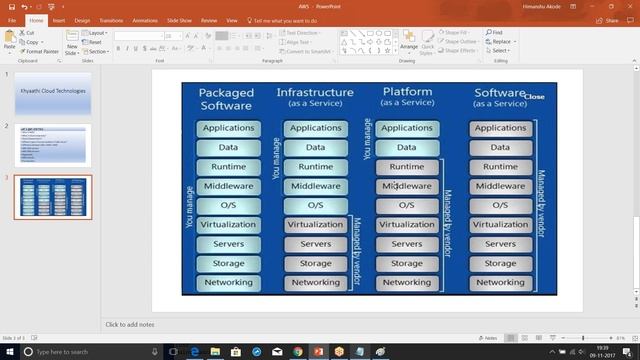The height and width of the screenshot is (360, 640).
Task: Switch to the Insert tab
Action: tap(59, 20)
